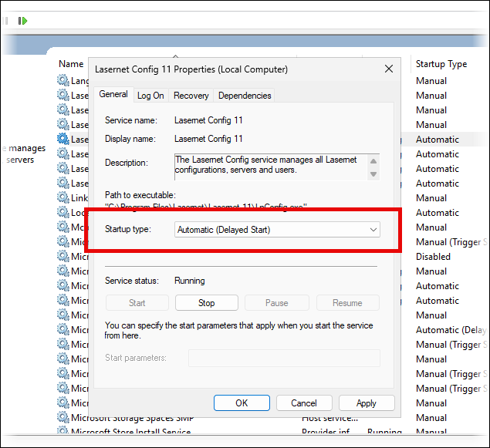This screenshot has width=490, height=448.
Task: Click the 'Host service...' description cell
Action: pos(330,418)
